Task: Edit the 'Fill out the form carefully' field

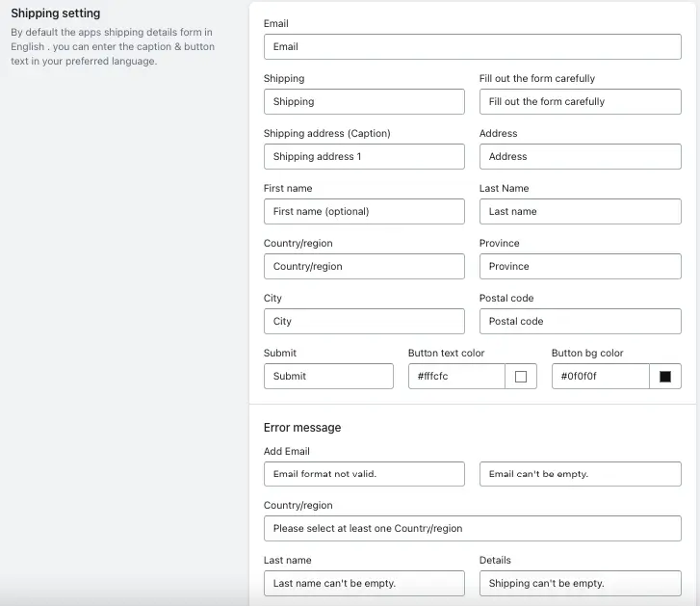Action: click(x=580, y=102)
